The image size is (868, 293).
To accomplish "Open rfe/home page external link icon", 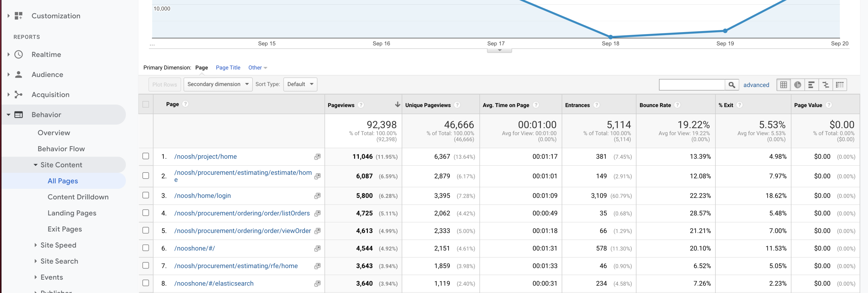I will [x=317, y=266].
